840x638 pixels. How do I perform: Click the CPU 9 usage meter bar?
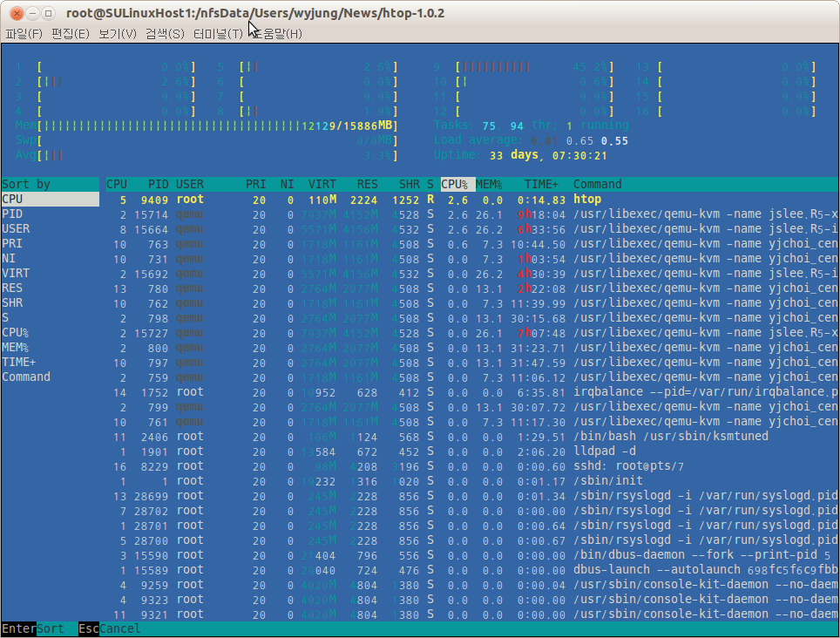(x=524, y=67)
